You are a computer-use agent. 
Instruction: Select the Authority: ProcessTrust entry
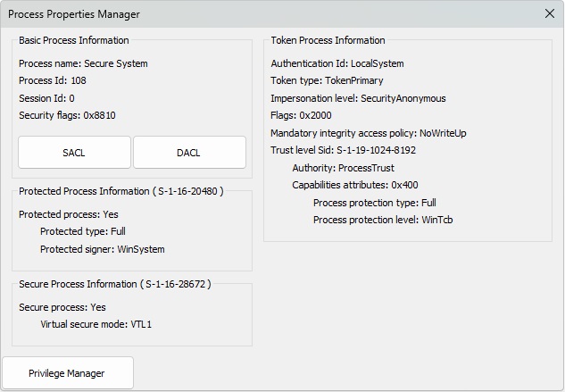pos(343,168)
